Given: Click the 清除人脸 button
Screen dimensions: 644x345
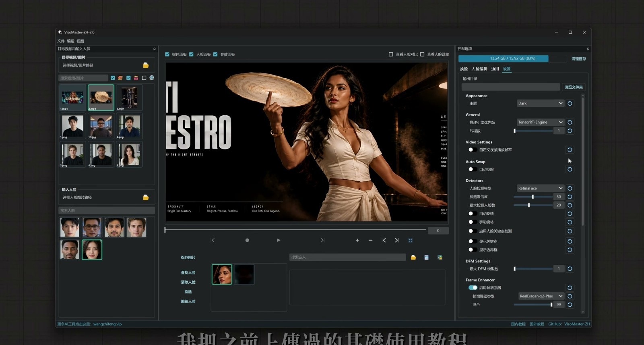Looking at the screenshot, I should tap(188, 282).
